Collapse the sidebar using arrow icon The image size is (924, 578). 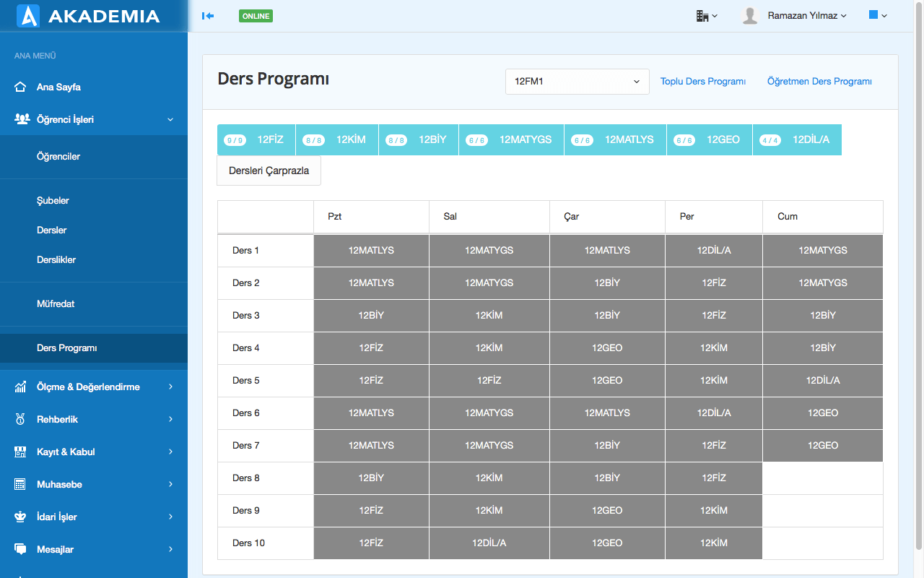(208, 16)
